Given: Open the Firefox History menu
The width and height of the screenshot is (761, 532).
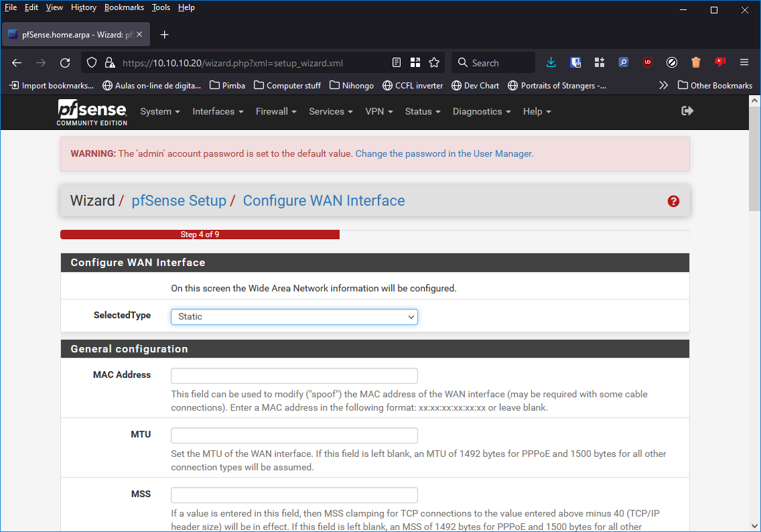Looking at the screenshot, I should pos(83,7).
